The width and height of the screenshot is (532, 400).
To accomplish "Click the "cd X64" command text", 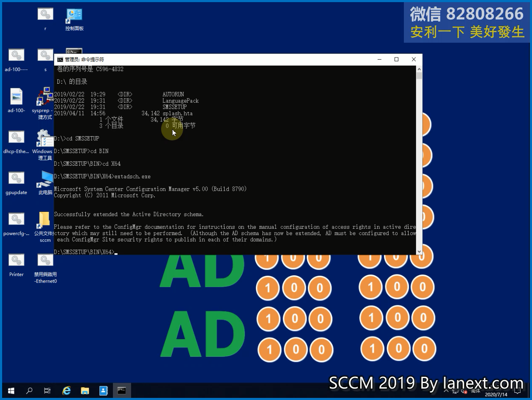I will (x=111, y=164).
